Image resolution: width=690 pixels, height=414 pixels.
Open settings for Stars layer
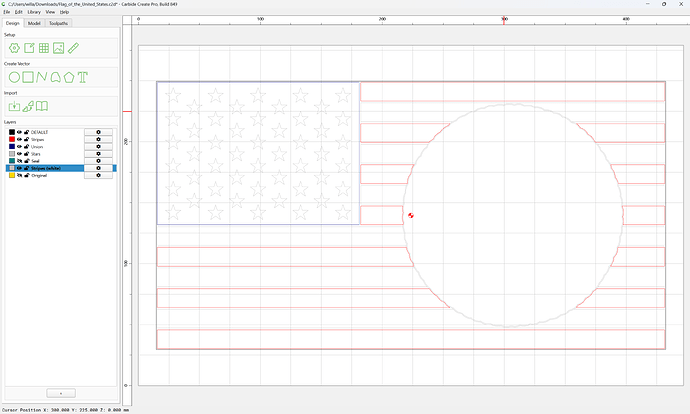pyautogui.click(x=98, y=154)
